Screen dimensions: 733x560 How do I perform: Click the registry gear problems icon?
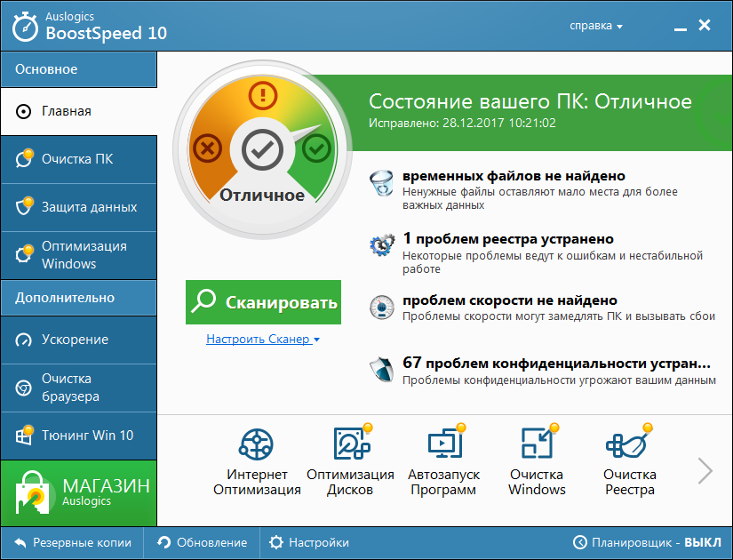tap(382, 244)
